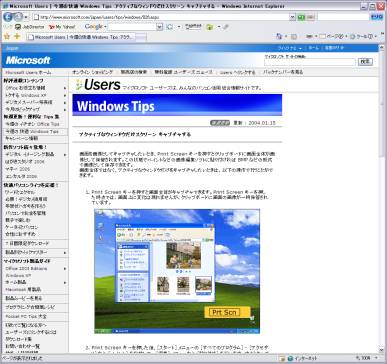Image resolution: width=387 pixels, height=364 pixels.
Task: Click the Stop loading icon
Action: (311, 17)
